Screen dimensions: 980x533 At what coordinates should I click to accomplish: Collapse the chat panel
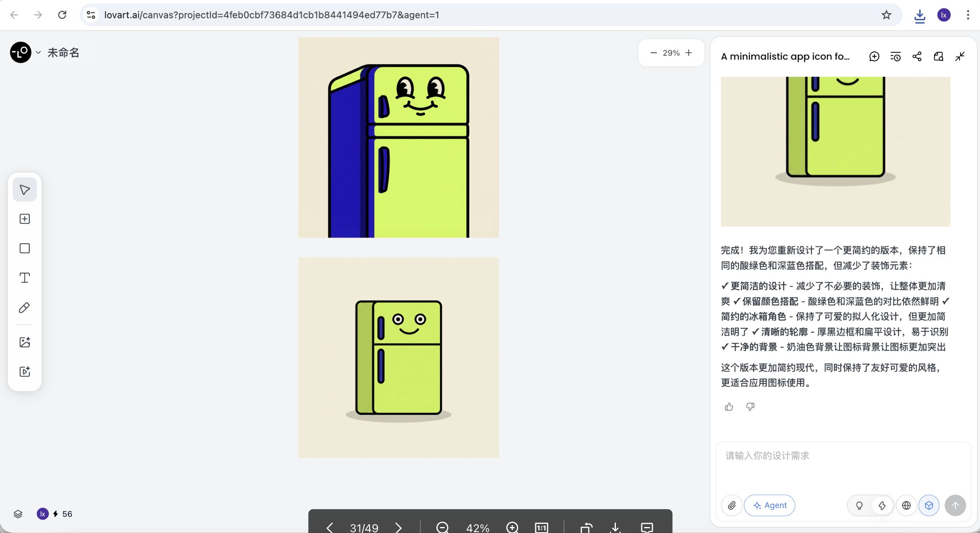coord(960,56)
